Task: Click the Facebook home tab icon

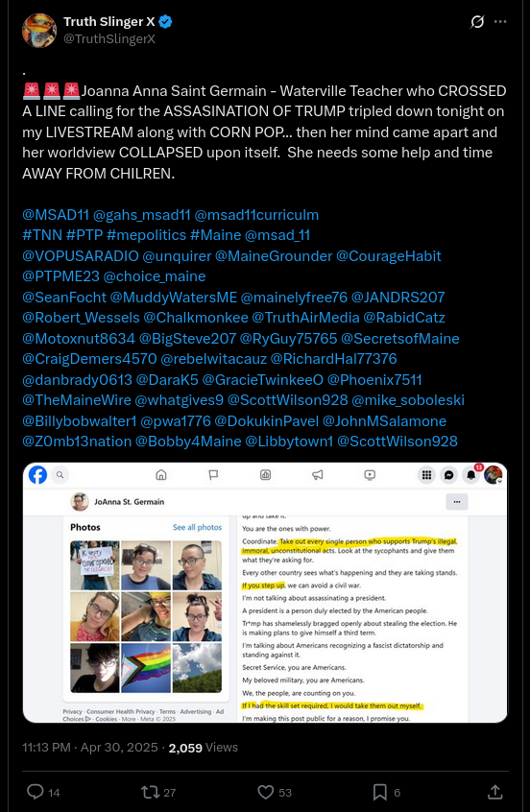Action: [x=161, y=475]
